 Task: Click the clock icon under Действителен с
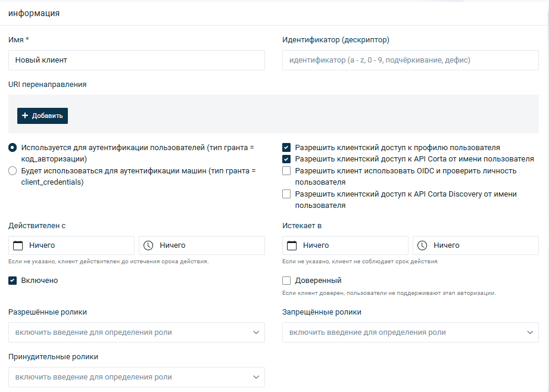click(148, 245)
